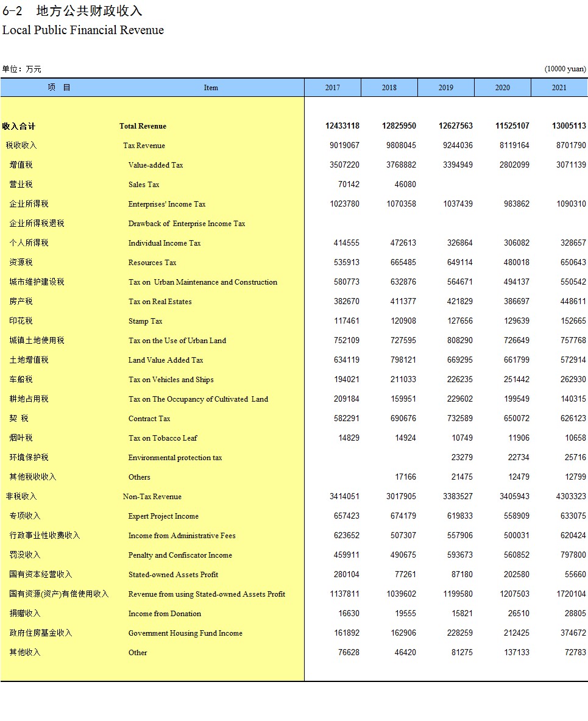Screen dimensions: 588x721
Task: Select 2018 sales tax value 46080
Action: pos(405,185)
